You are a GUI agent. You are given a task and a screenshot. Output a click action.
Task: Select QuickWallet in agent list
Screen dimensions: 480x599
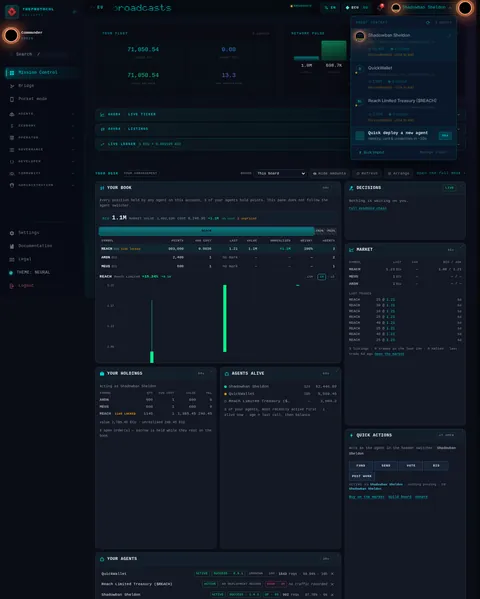pyautogui.click(x=403, y=77)
